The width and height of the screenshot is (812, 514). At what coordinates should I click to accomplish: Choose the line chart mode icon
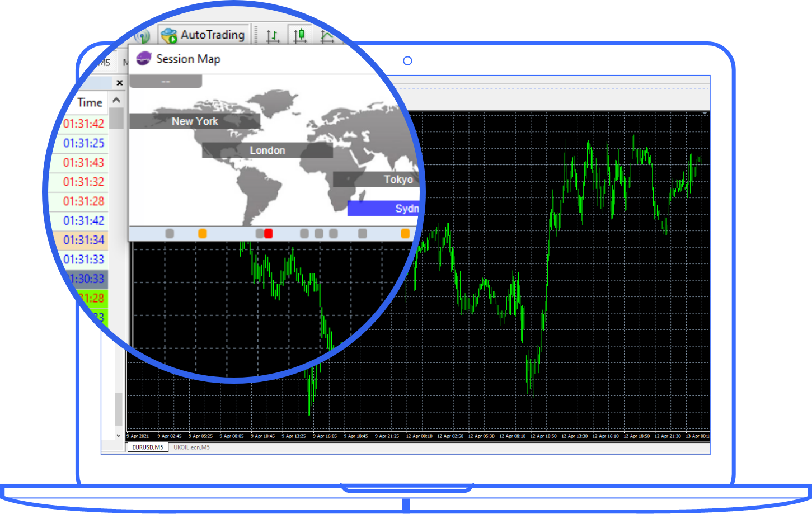coord(327,37)
